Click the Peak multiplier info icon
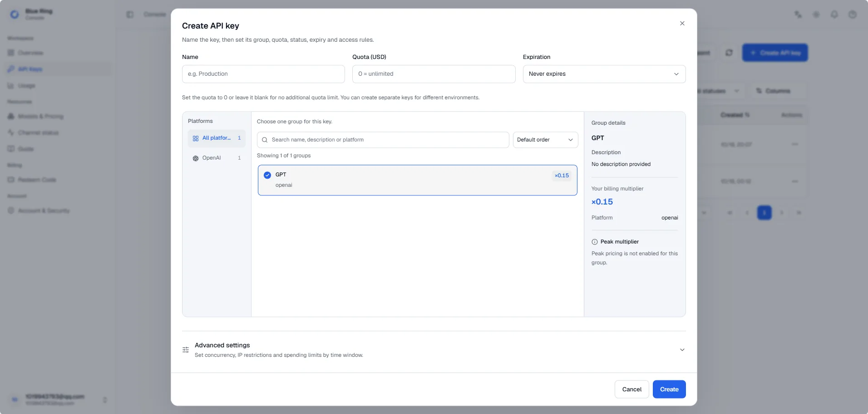The height and width of the screenshot is (414, 868). pos(595,242)
